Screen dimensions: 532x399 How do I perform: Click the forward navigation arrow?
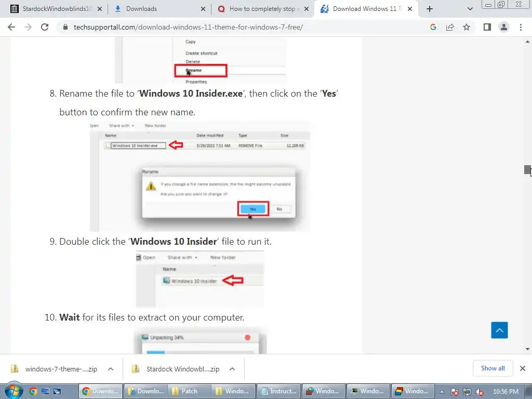[x=28, y=27]
